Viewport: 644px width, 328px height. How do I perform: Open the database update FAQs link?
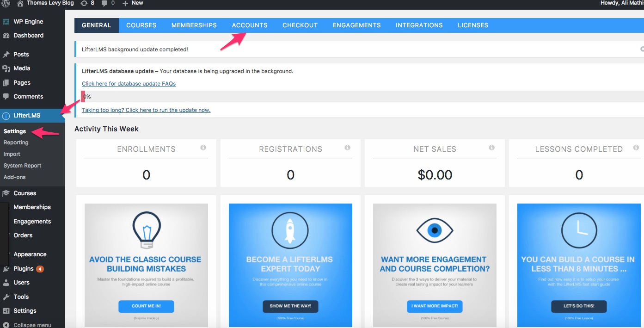pos(129,84)
